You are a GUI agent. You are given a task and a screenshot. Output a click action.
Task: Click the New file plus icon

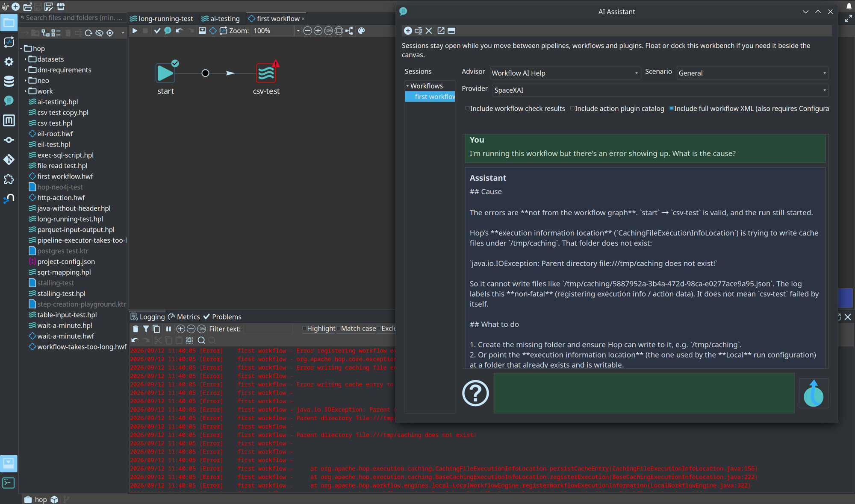(x=16, y=6)
